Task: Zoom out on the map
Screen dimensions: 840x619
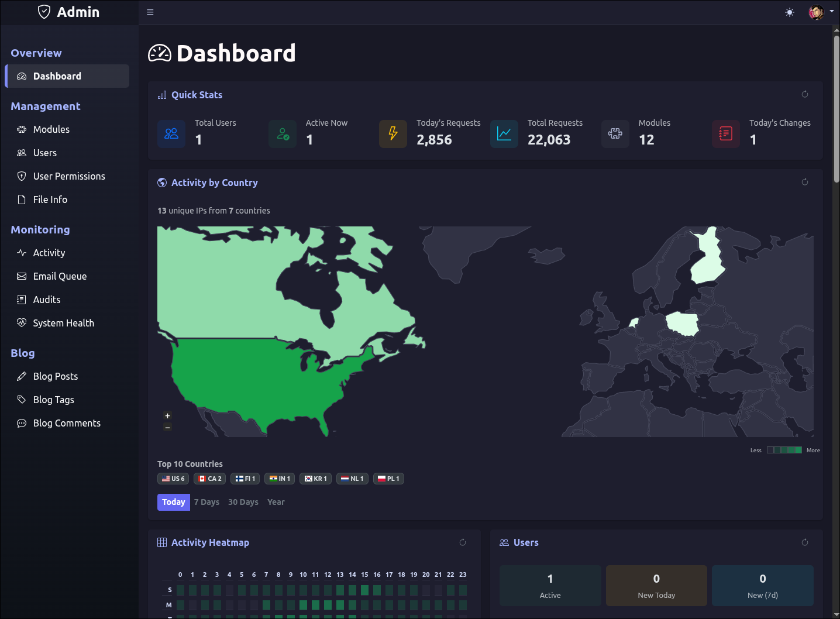Action: (167, 428)
